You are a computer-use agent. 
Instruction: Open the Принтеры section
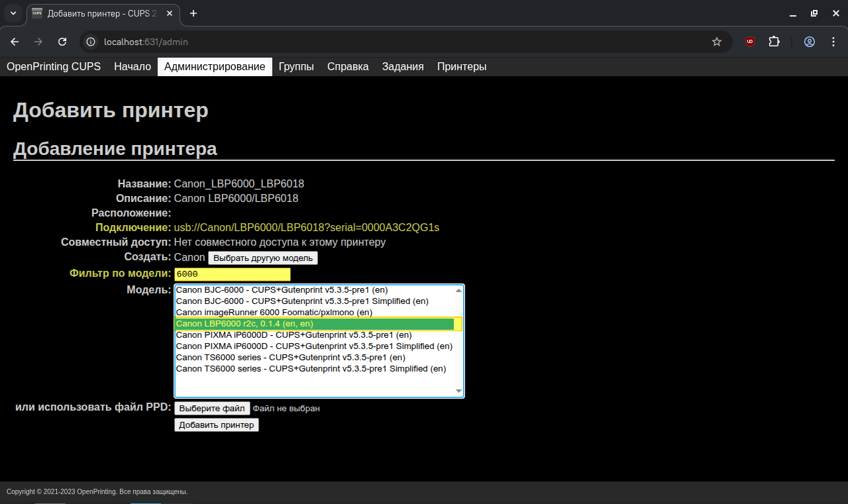coord(462,67)
